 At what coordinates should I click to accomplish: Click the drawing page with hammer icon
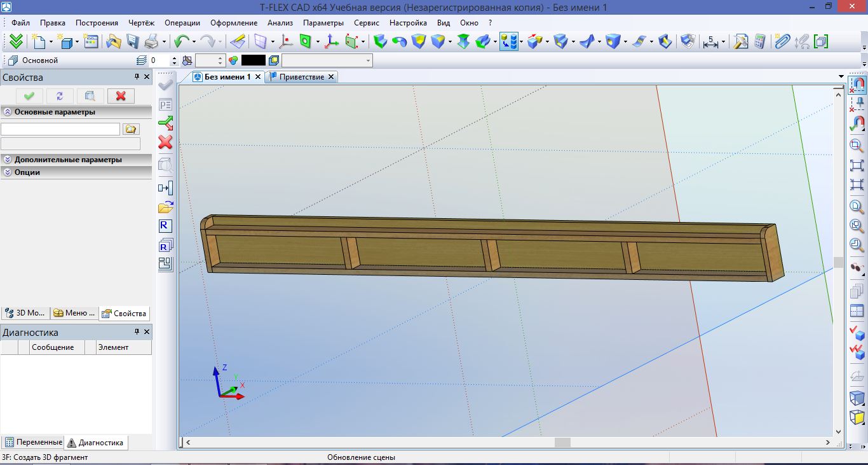pos(740,42)
